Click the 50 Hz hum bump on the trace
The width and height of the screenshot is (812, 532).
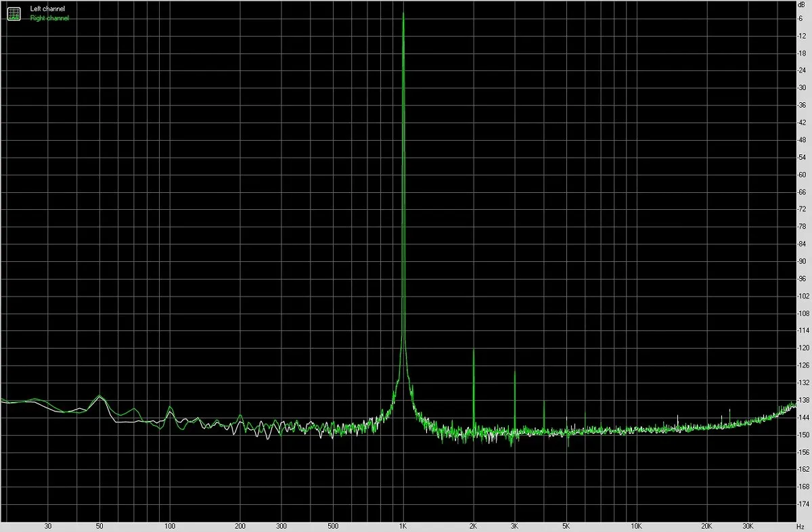coord(99,396)
